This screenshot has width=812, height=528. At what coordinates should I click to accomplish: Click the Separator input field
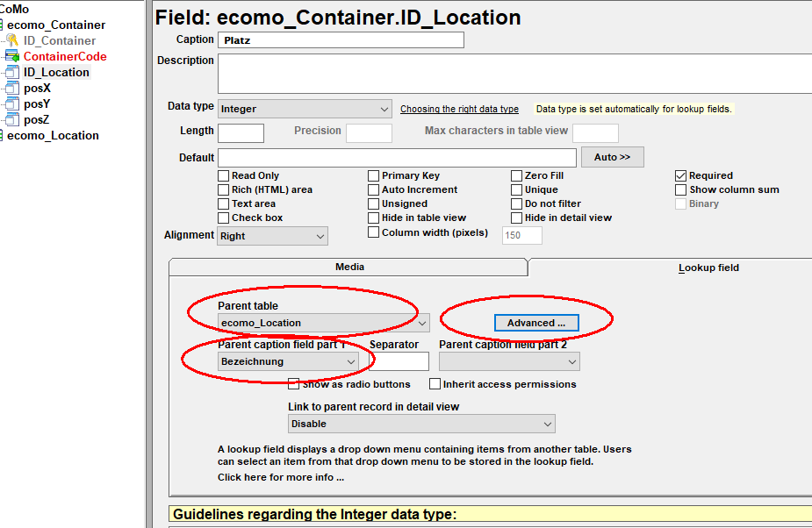[x=399, y=361]
